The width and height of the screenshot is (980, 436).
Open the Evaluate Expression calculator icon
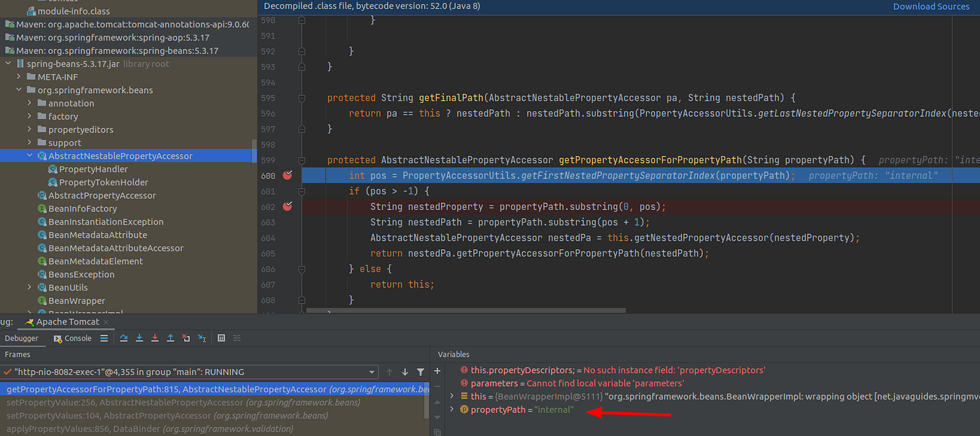click(x=221, y=338)
